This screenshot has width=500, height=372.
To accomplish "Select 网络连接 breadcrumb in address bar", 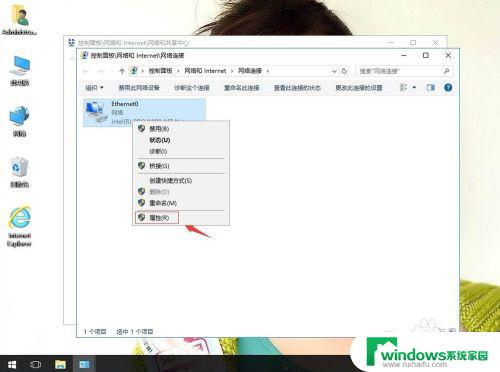I will 250,71.
